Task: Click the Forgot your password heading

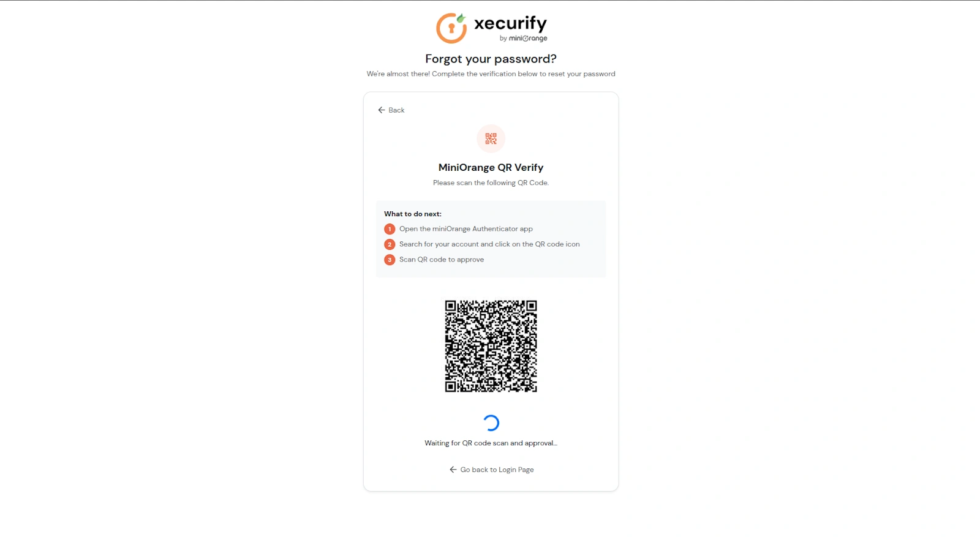Action: (x=490, y=59)
